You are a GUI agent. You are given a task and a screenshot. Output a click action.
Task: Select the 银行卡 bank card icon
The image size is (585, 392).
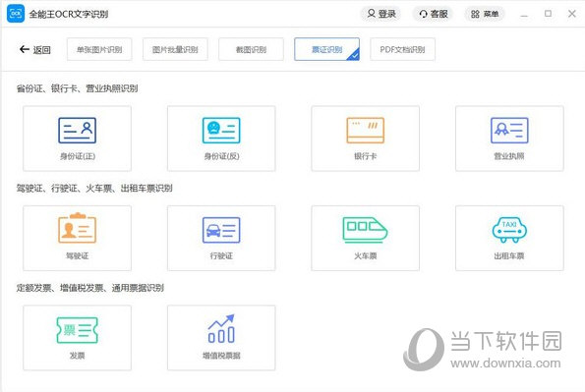(x=365, y=130)
